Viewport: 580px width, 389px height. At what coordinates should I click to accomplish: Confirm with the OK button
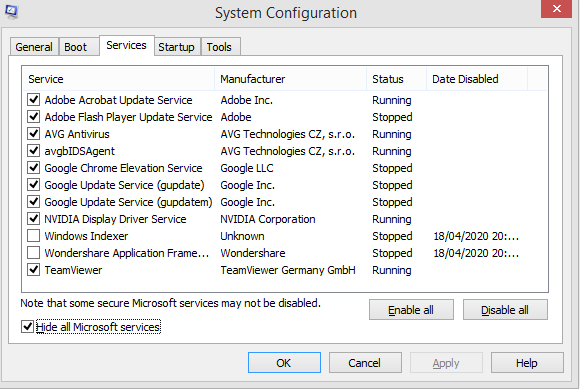click(284, 363)
